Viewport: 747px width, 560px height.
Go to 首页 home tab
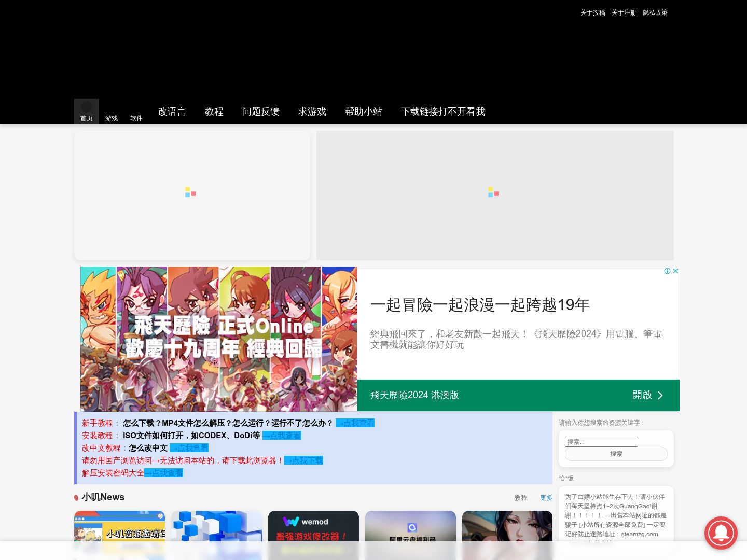coord(87,111)
